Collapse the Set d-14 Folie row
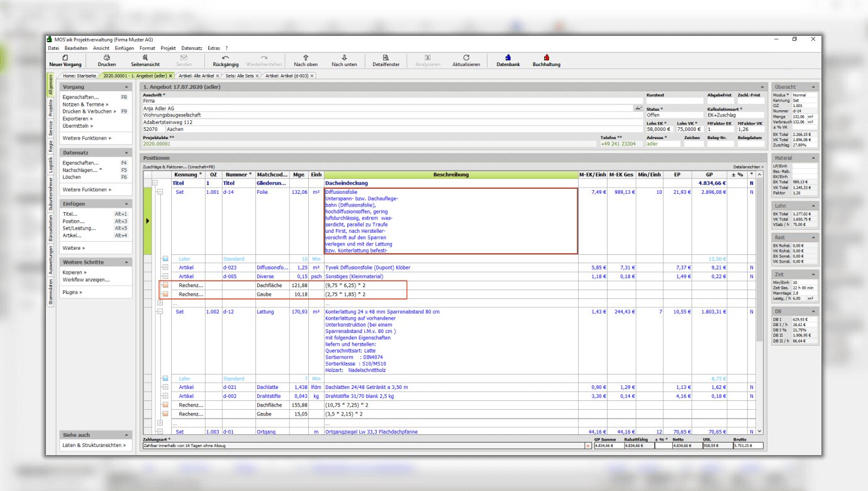Image resolution: width=868 pixels, height=491 pixels. click(x=160, y=192)
